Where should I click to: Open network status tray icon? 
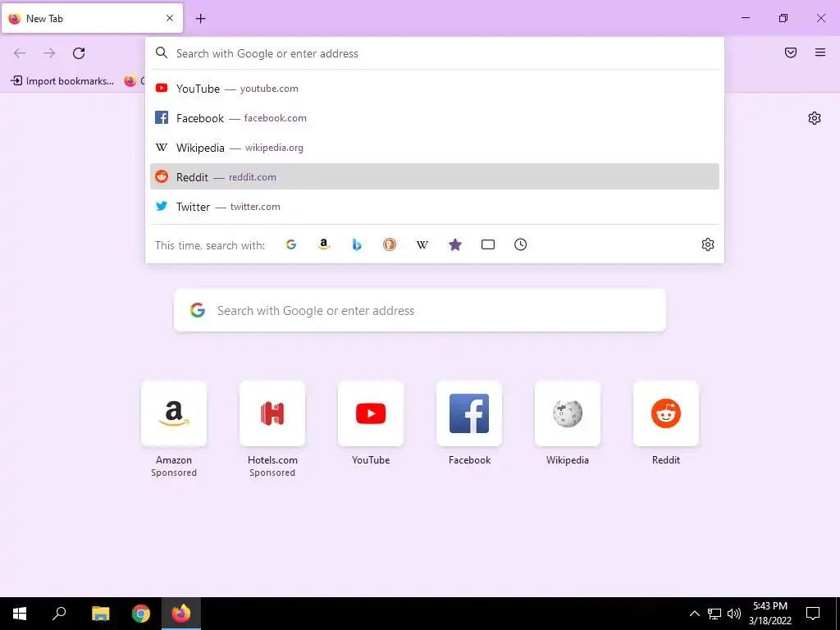tap(714, 614)
